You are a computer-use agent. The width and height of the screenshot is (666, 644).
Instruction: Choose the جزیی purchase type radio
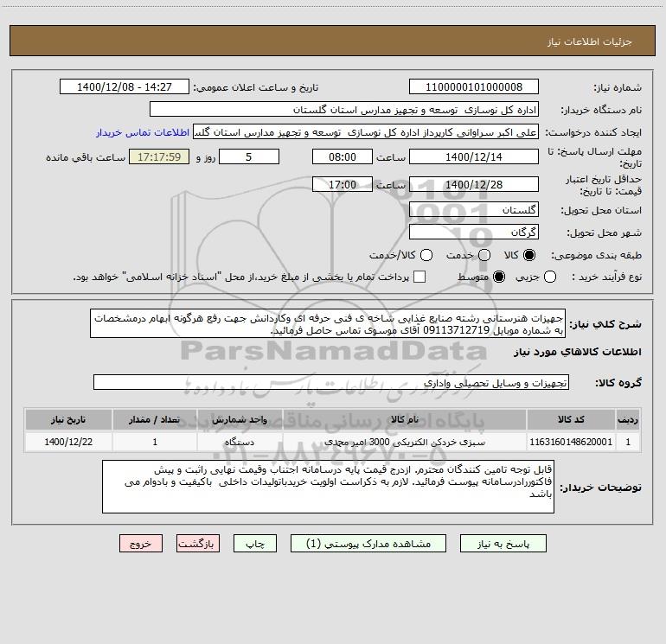[550, 277]
